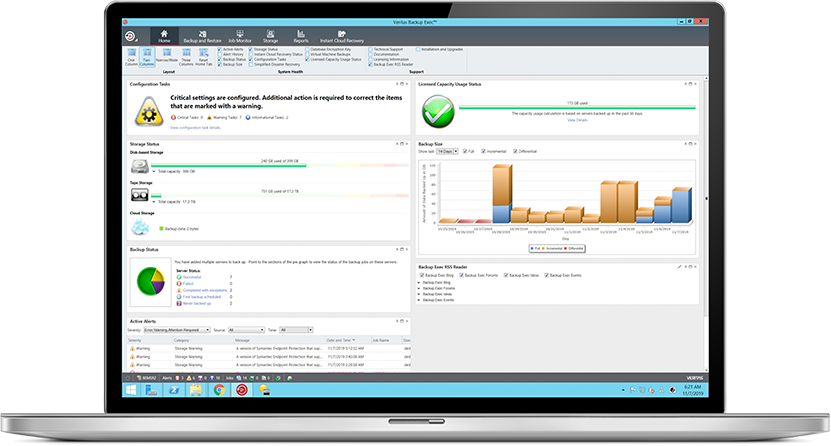
Task: Expand the Backup Exec Events feed
Action: tap(419, 300)
